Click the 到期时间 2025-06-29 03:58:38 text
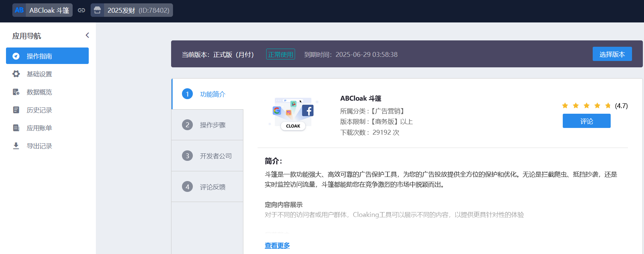 [351, 55]
